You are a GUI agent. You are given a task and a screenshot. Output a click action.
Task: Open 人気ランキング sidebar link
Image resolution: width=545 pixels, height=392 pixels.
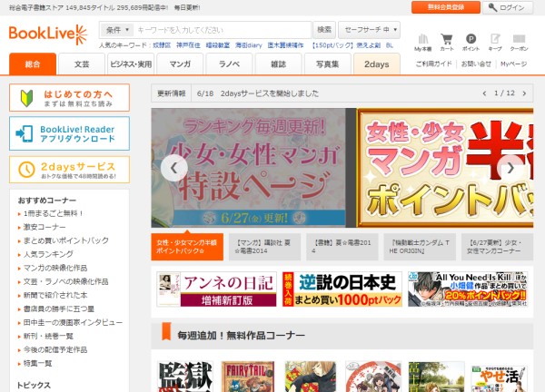45,254
